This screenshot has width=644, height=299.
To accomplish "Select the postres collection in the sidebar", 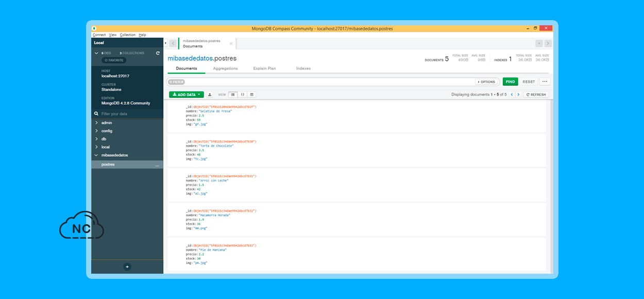I will [127, 164].
